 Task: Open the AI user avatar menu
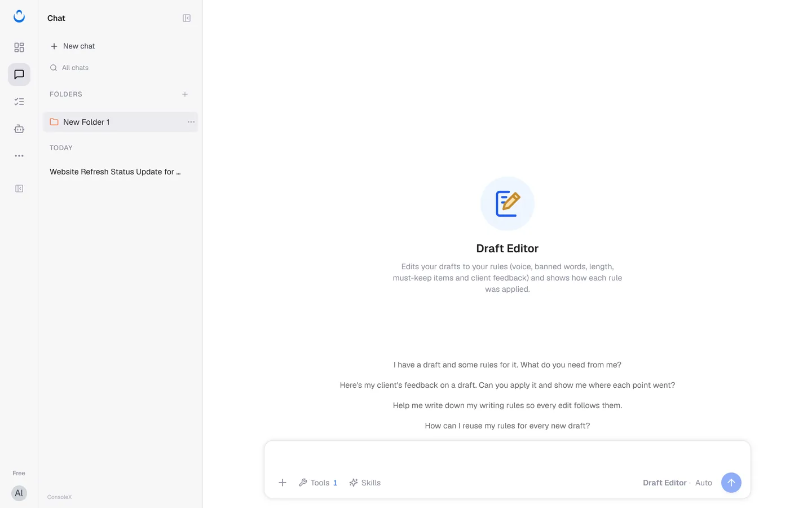[19, 493]
